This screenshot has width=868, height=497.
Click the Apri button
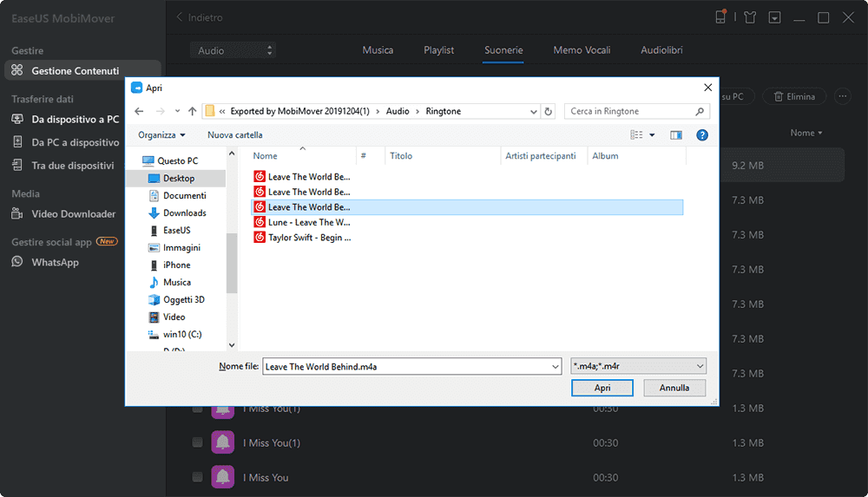coord(602,388)
